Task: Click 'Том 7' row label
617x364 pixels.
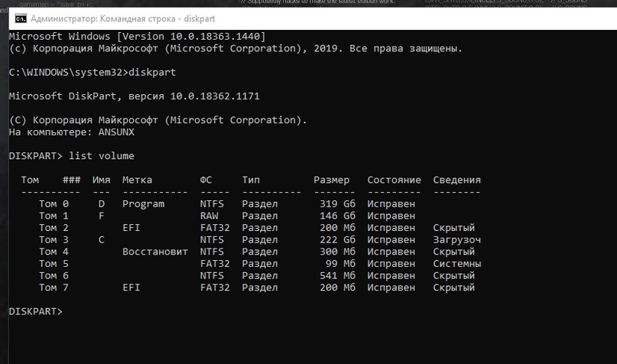Action: point(54,288)
